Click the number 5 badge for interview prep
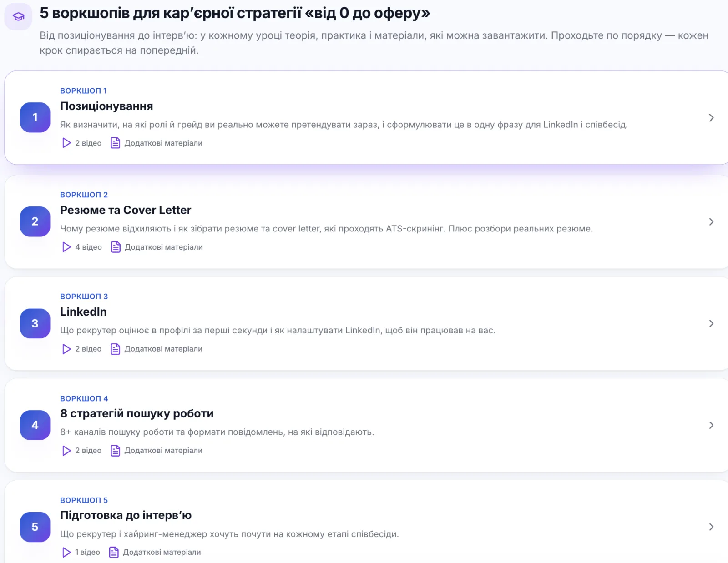728x563 pixels. (35, 527)
